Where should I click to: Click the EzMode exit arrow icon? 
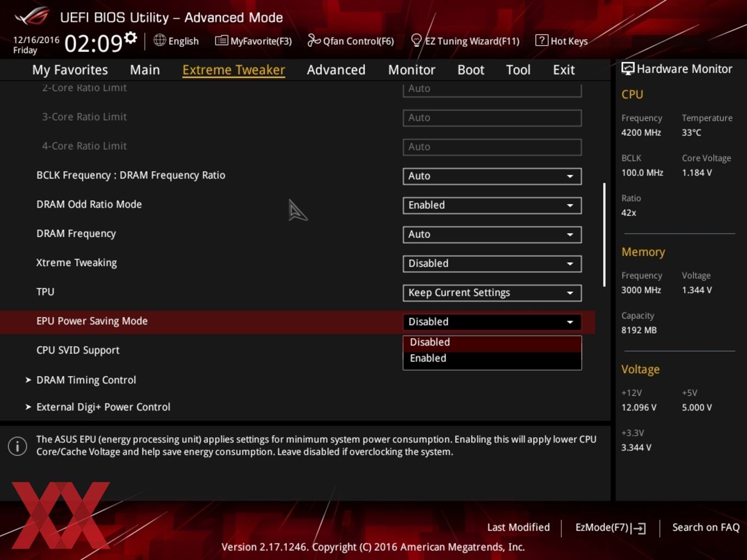coord(638,528)
